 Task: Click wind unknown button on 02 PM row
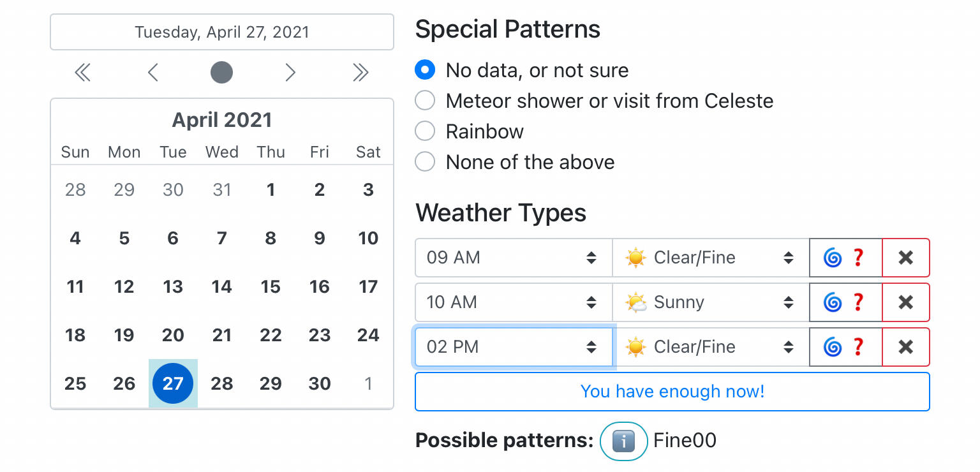(845, 347)
